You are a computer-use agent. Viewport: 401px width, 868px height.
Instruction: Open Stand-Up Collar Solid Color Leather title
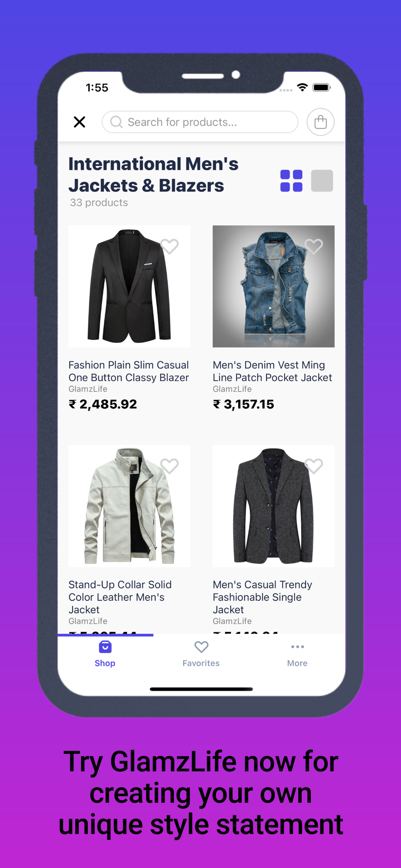pos(120,597)
